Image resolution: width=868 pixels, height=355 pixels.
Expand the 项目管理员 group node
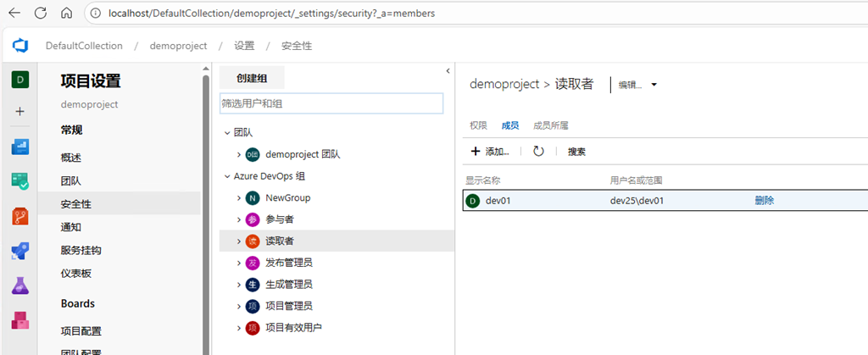(x=238, y=306)
